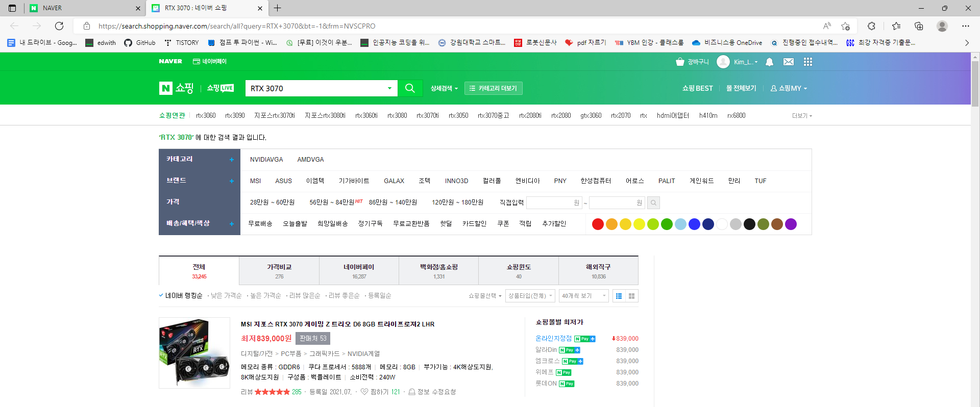Sort results by 등록일순

(379, 296)
